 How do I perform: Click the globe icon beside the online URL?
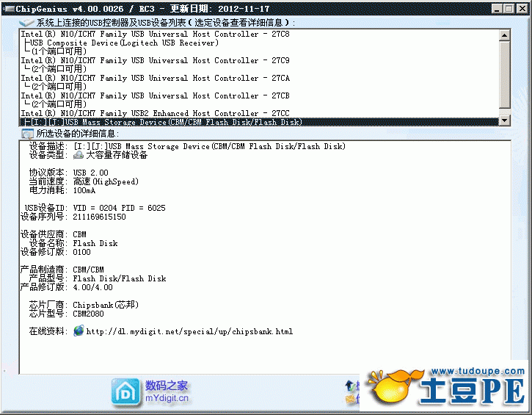pos(79,331)
